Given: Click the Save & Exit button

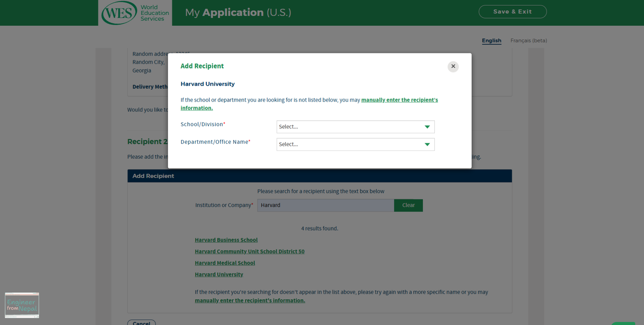Looking at the screenshot, I should tap(512, 12).
